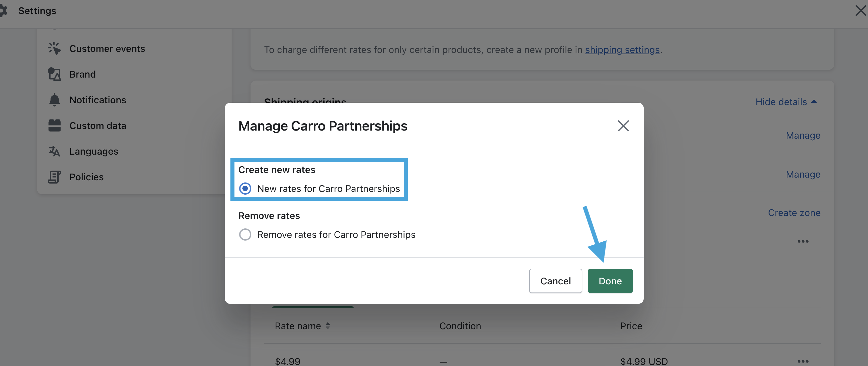Close the Settings page with X
Image resolution: width=868 pixels, height=366 pixels.
(860, 11)
